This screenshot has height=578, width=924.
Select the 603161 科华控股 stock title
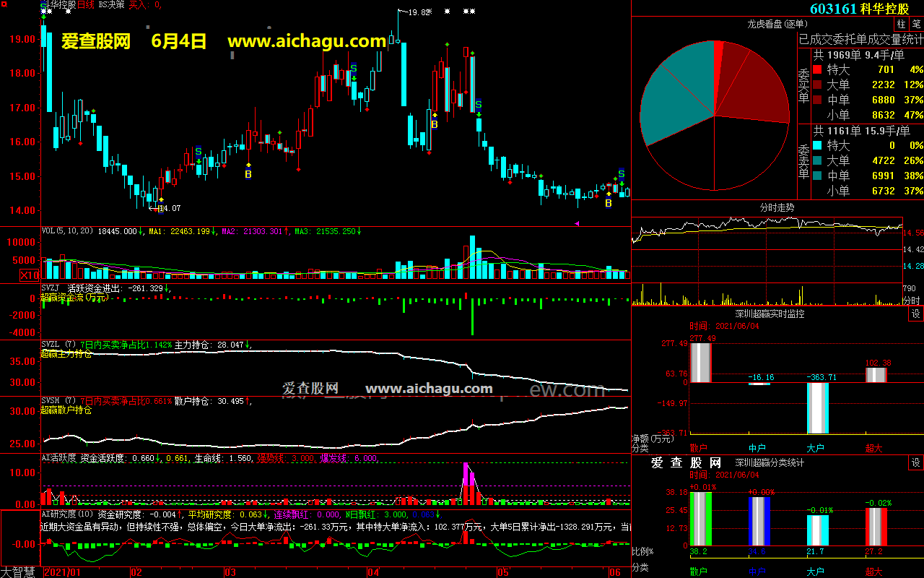tap(859, 9)
